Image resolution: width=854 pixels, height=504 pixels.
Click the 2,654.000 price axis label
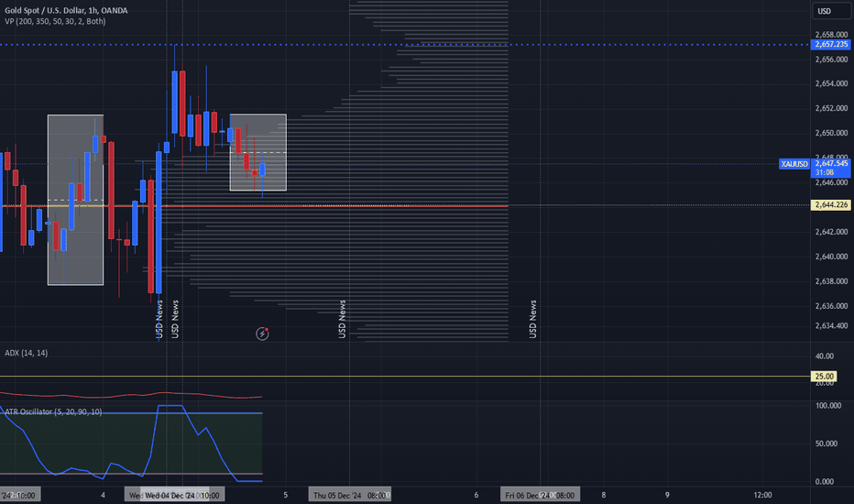click(x=831, y=83)
